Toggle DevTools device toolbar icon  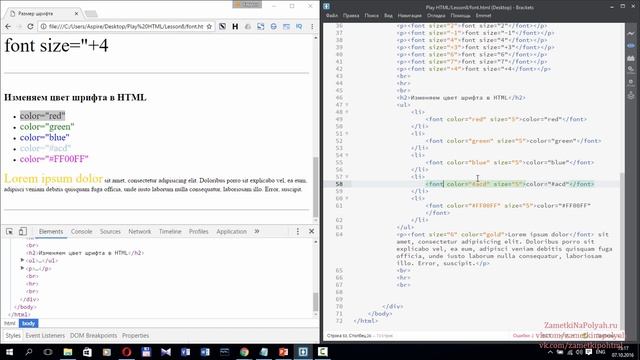[23, 231]
